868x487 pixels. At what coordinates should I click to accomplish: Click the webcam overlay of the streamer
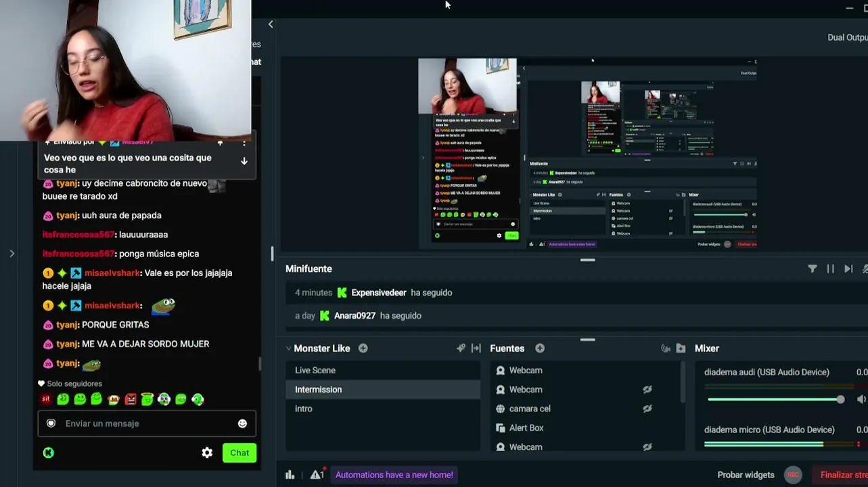pyautogui.click(x=125, y=70)
